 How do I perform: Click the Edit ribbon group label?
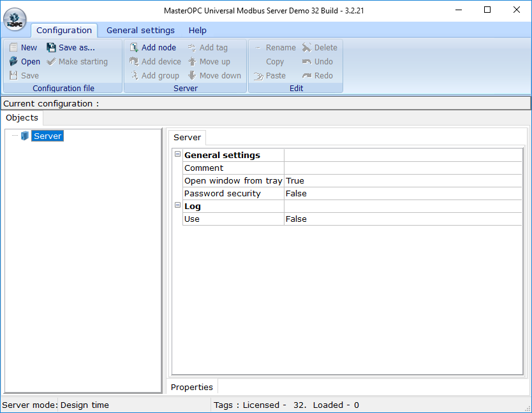[x=296, y=89]
